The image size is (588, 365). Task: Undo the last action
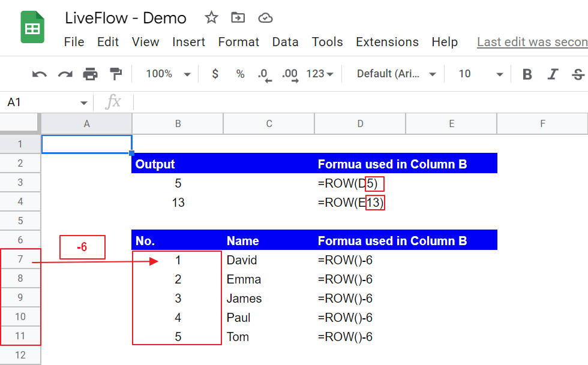tap(40, 74)
